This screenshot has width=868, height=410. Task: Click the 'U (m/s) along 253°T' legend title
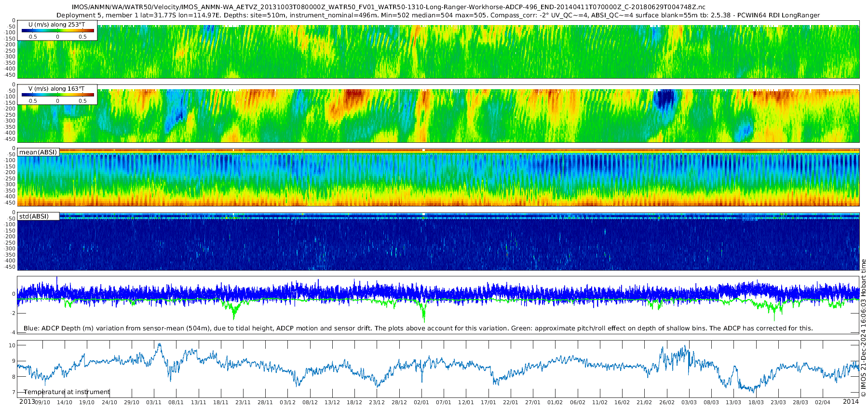[x=56, y=25]
